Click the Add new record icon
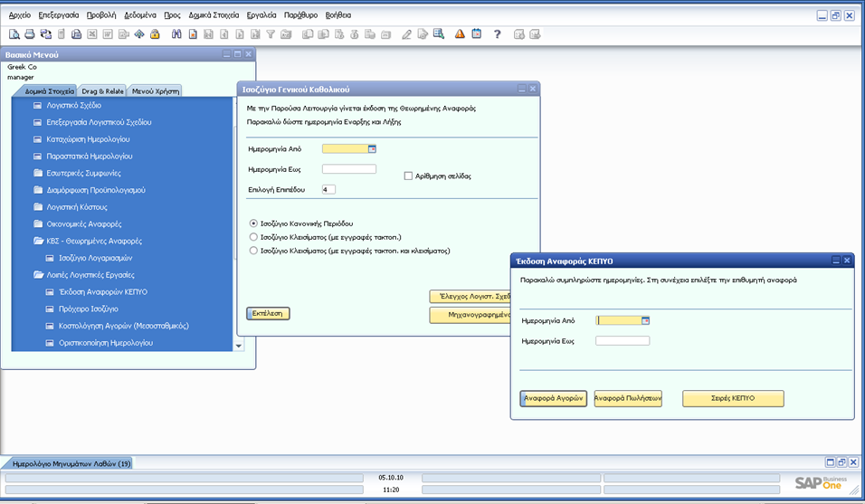The image size is (865, 504). 193,34
